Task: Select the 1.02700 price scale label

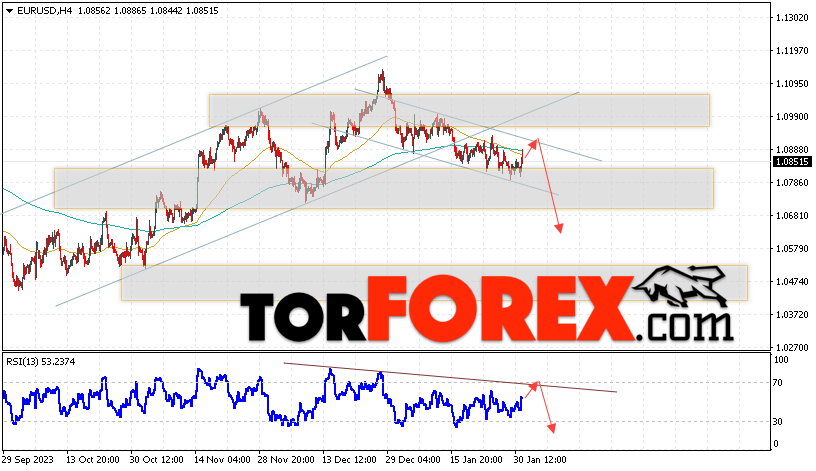Action: 792,347
